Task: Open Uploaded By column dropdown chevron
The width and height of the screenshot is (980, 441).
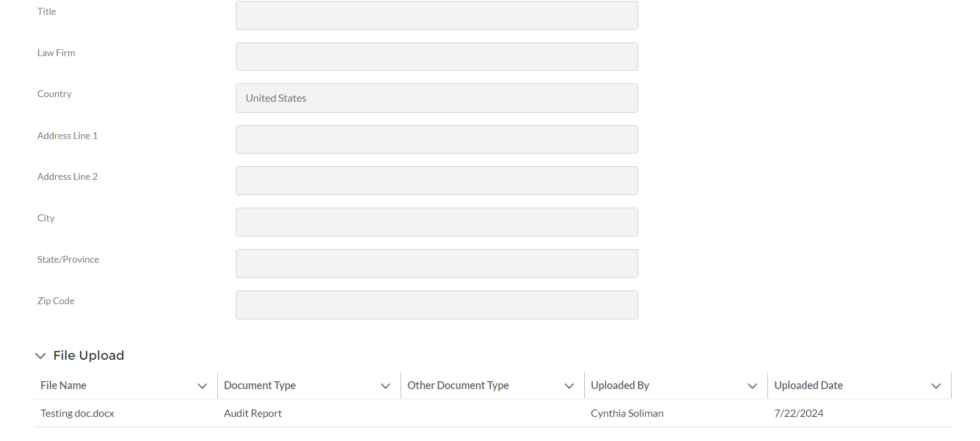Action: tap(752, 386)
